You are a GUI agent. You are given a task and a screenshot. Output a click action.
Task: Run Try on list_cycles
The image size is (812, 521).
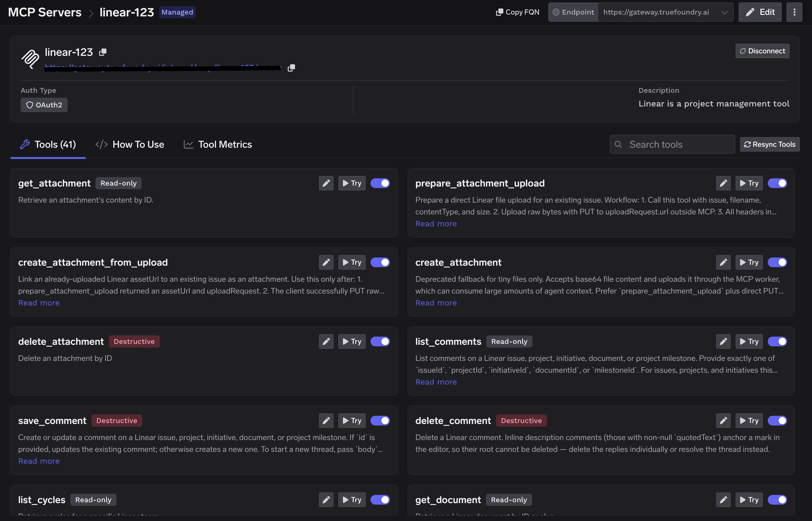click(x=352, y=500)
